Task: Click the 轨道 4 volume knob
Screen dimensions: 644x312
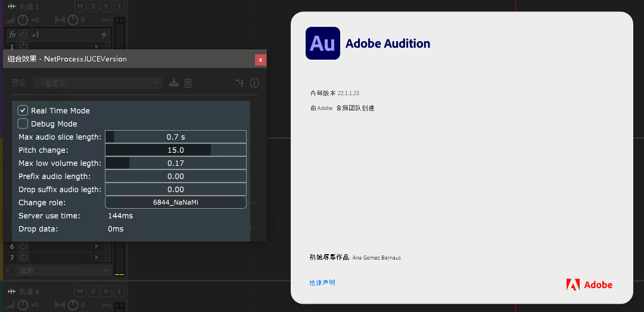Action: (x=23, y=305)
